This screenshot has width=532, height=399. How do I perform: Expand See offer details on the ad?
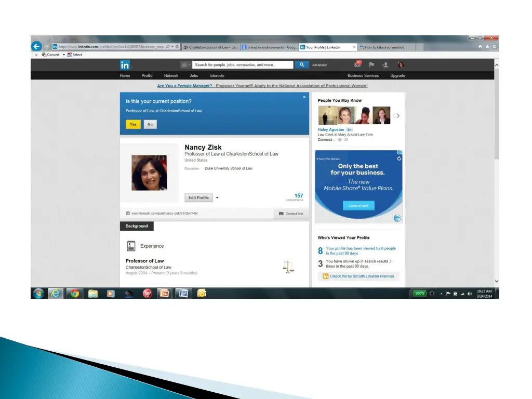[x=328, y=159]
